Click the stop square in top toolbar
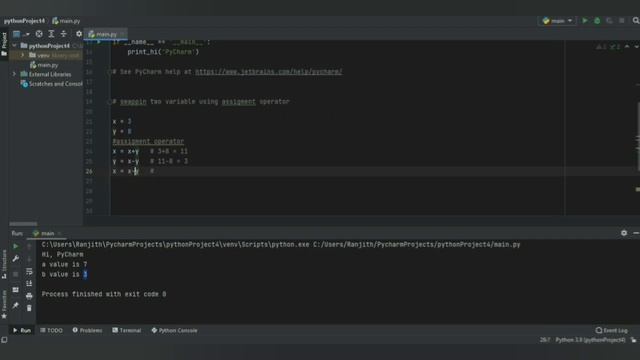640x360 pixels. 622,20
